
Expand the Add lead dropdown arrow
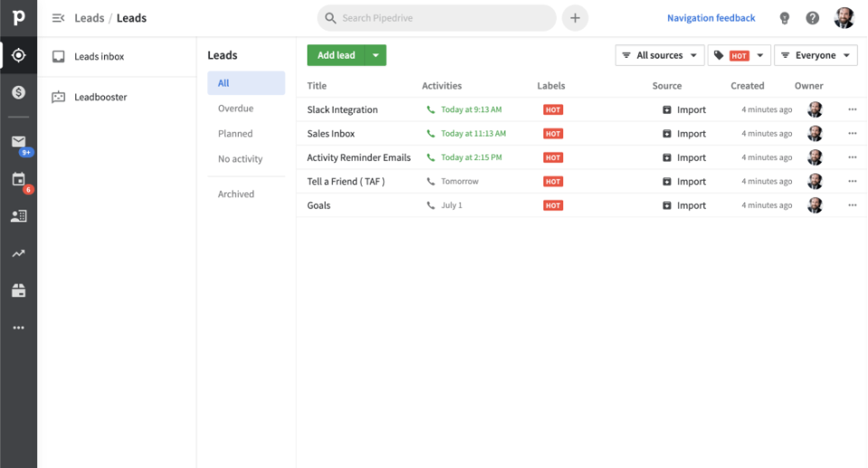coord(376,55)
